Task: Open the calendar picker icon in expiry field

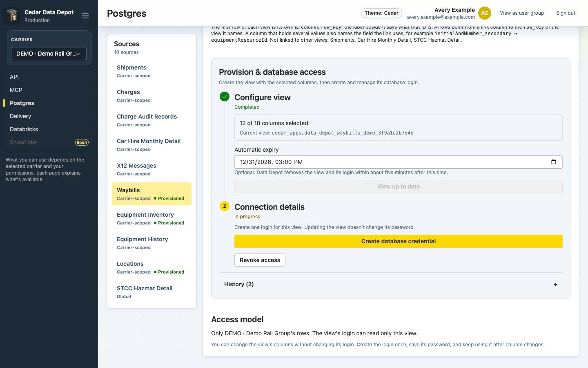Action: [x=554, y=162]
